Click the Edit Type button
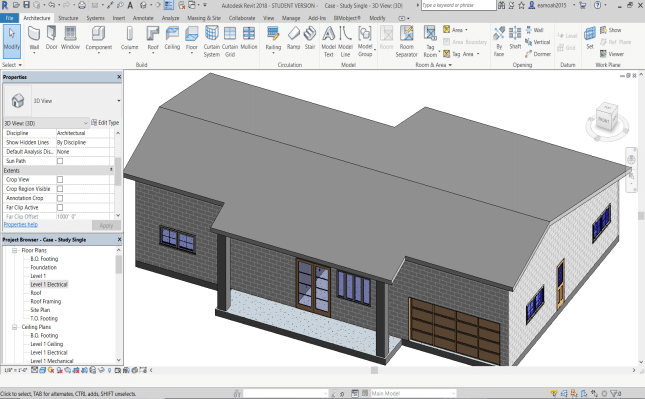 click(105, 123)
